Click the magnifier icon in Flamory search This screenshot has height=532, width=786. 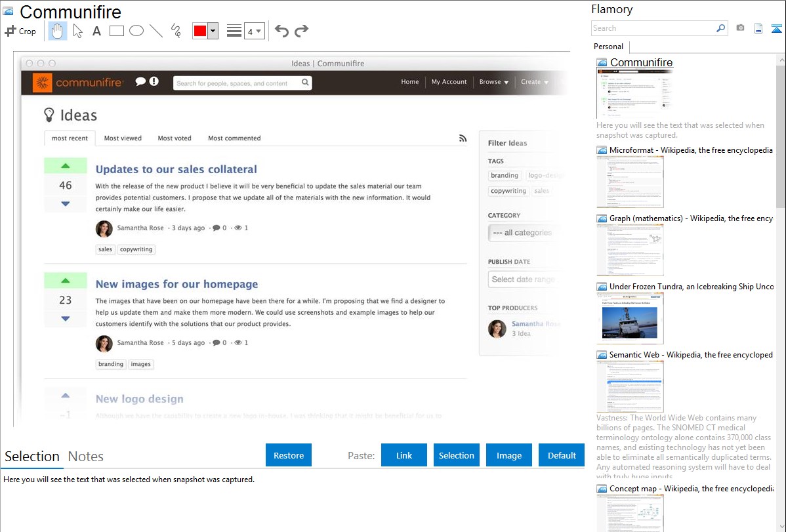[x=720, y=28]
